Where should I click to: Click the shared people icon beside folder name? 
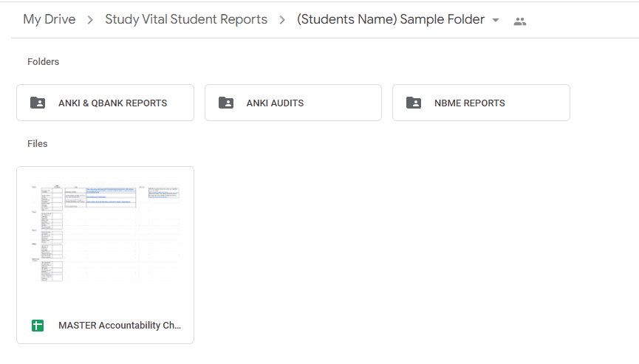(x=519, y=21)
